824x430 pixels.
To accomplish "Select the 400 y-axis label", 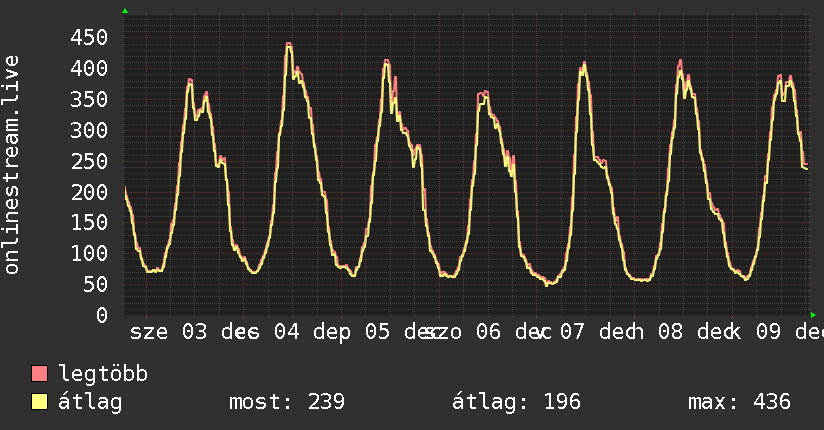I will point(89,68).
